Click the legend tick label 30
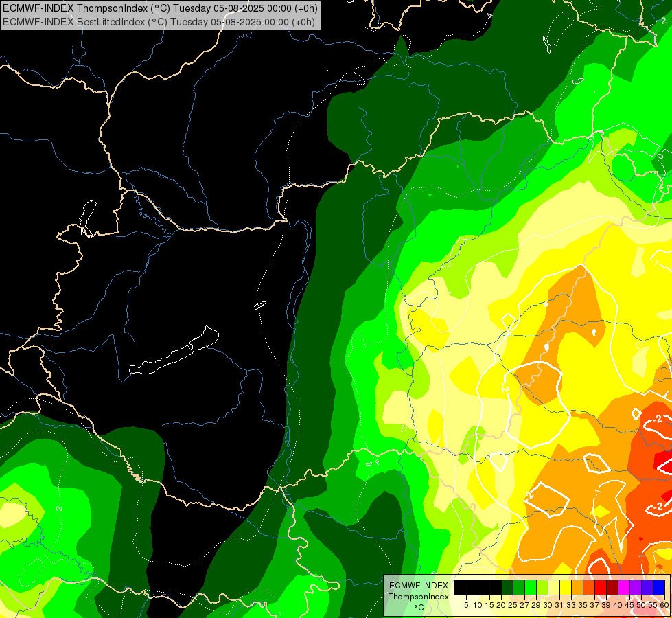The image size is (672, 618). click(x=548, y=605)
